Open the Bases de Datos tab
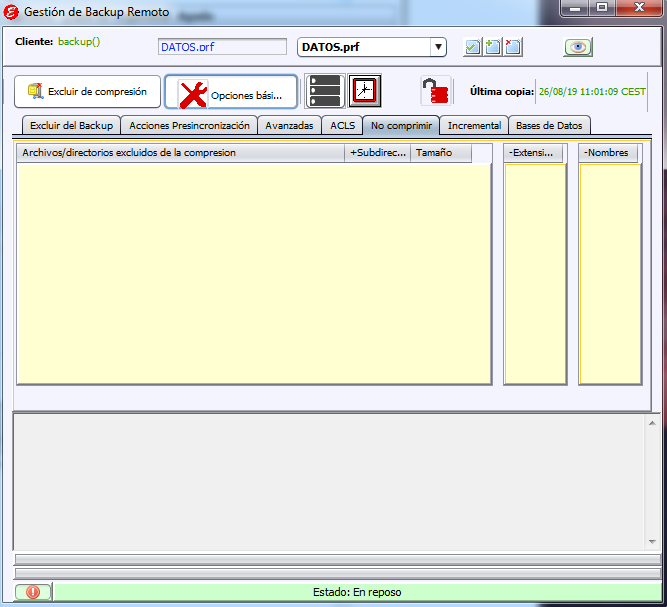Screen dimensions: 667x607 (x=549, y=126)
